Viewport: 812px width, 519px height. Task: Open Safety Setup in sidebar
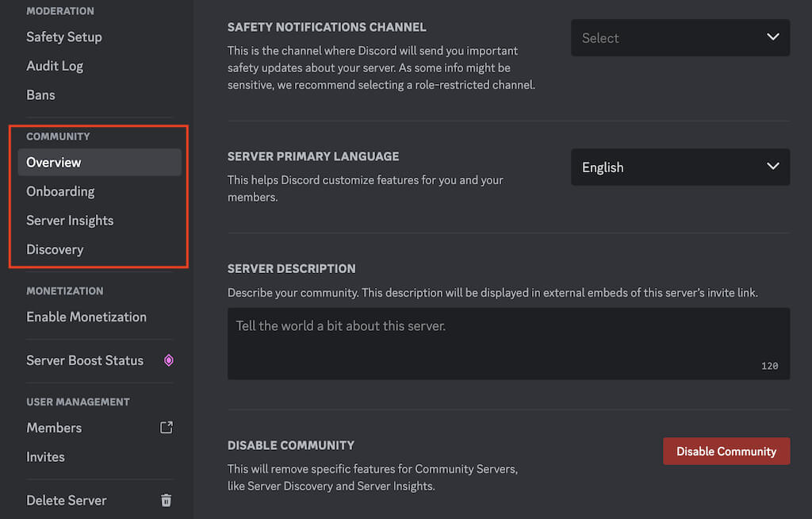(x=64, y=37)
